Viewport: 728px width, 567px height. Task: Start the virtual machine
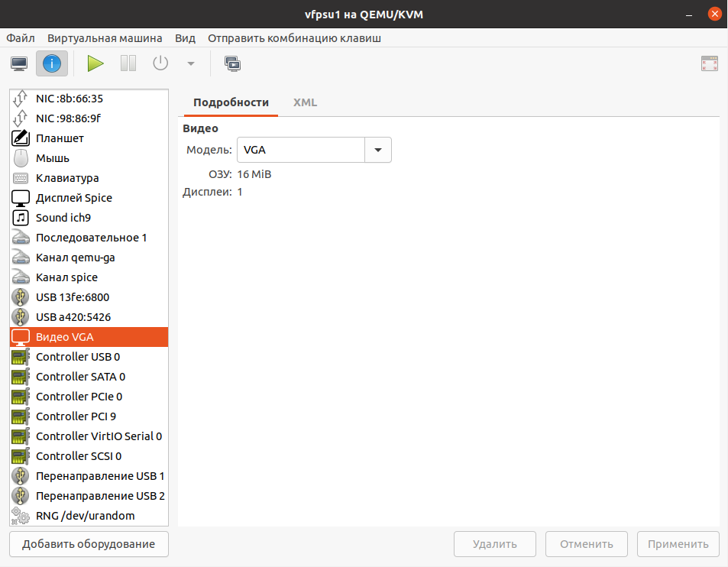[x=95, y=63]
